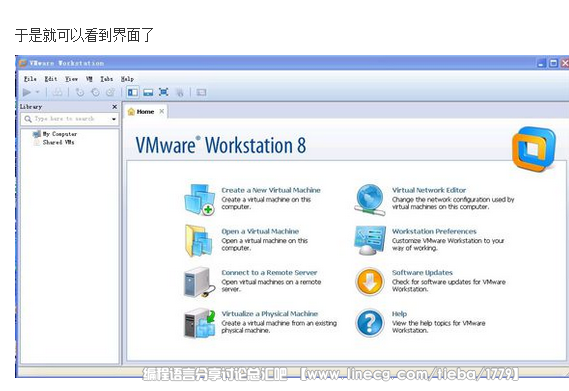
Task: Click the Connect to a Remote Server link
Action: point(269,273)
